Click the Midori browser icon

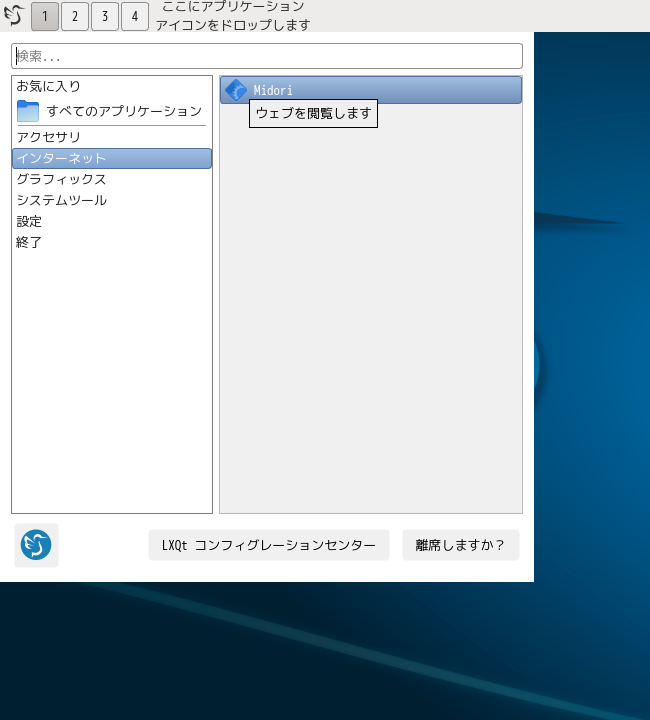tap(236, 90)
